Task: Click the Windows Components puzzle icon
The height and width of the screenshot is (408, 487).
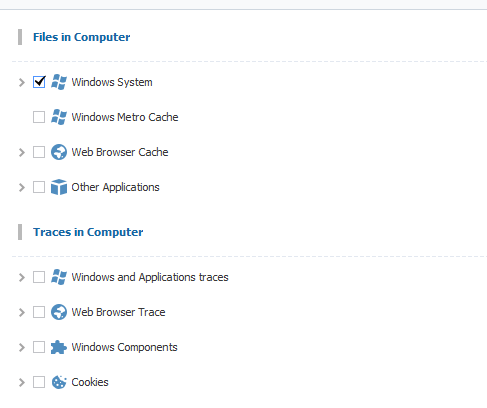Action: tap(59, 347)
